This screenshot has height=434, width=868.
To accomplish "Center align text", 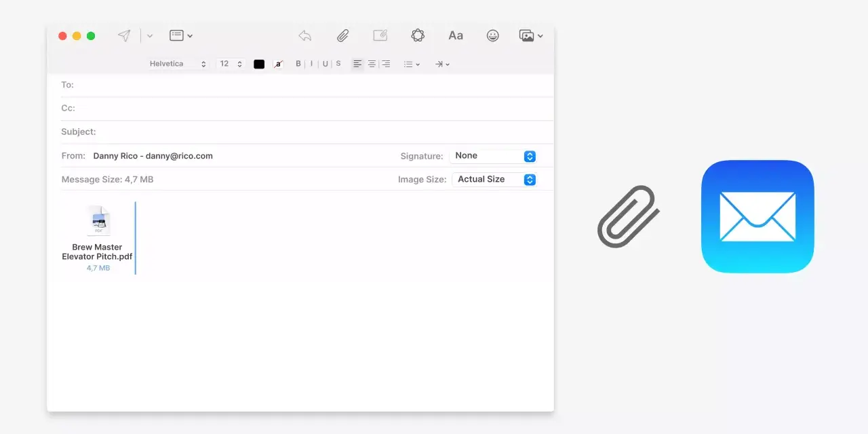I will [x=372, y=64].
